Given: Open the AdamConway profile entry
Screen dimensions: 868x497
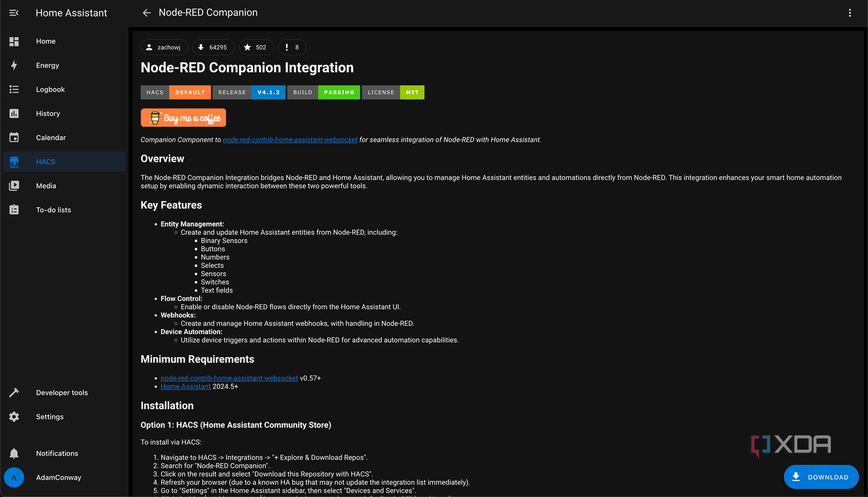Looking at the screenshot, I should [64, 478].
